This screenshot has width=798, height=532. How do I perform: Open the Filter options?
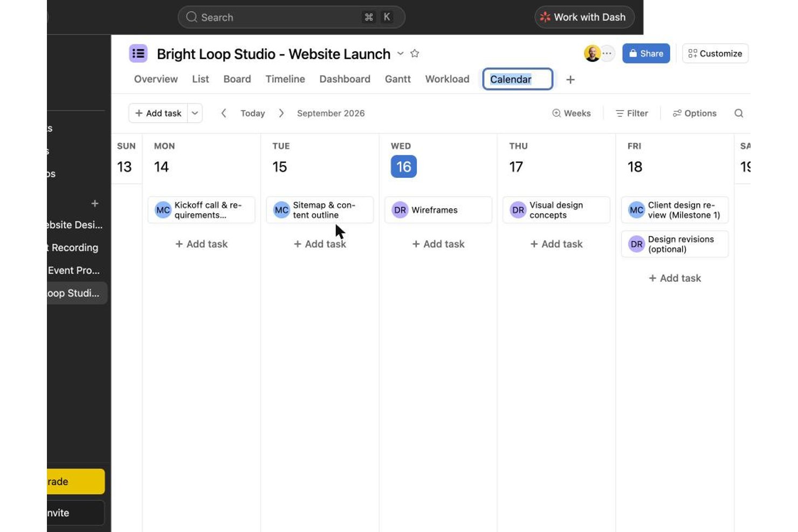pyautogui.click(x=632, y=113)
